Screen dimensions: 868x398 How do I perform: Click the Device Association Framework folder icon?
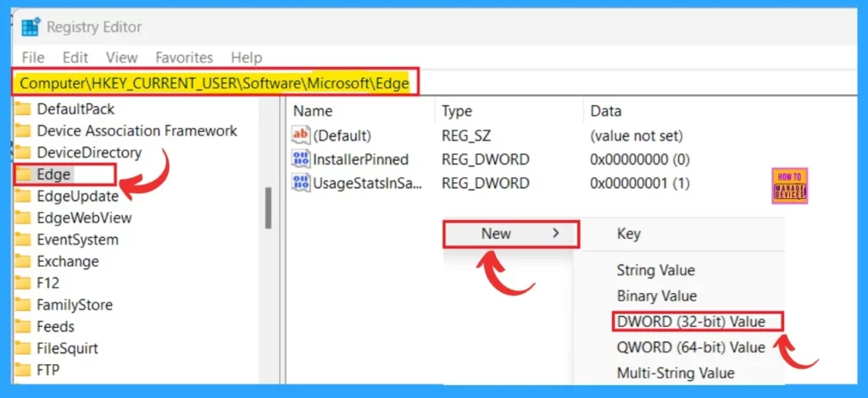coord(23,131)
